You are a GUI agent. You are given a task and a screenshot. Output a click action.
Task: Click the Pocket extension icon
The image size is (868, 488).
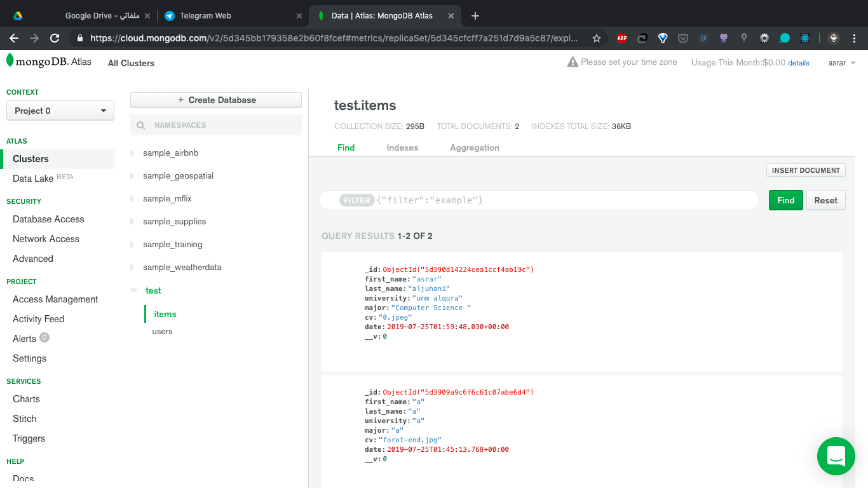click(x=682, y=38)
